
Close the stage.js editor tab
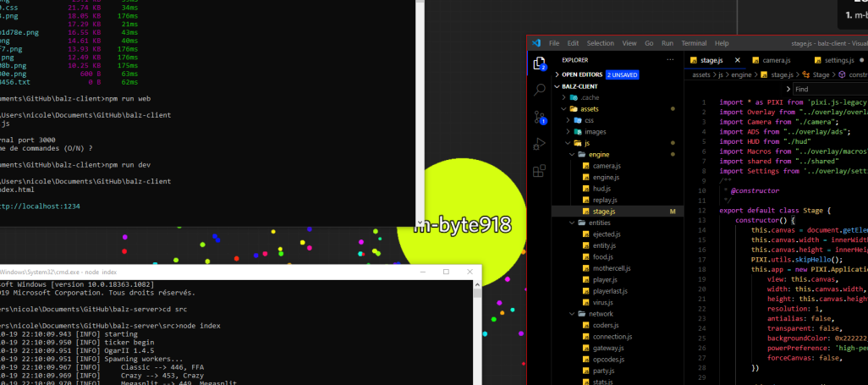[739, 60]
